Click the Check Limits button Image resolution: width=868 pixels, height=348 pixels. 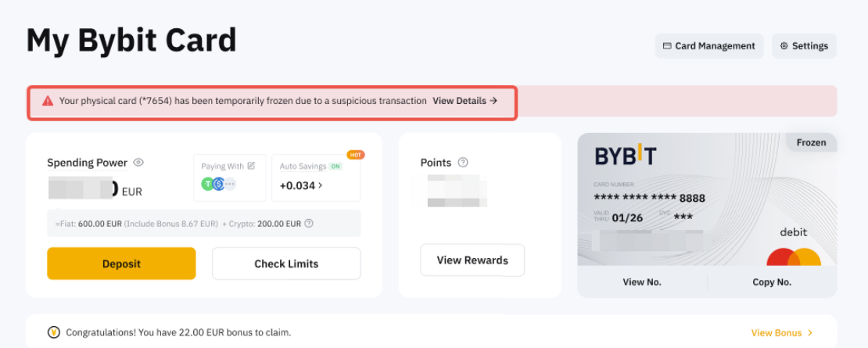coord(286,264)
